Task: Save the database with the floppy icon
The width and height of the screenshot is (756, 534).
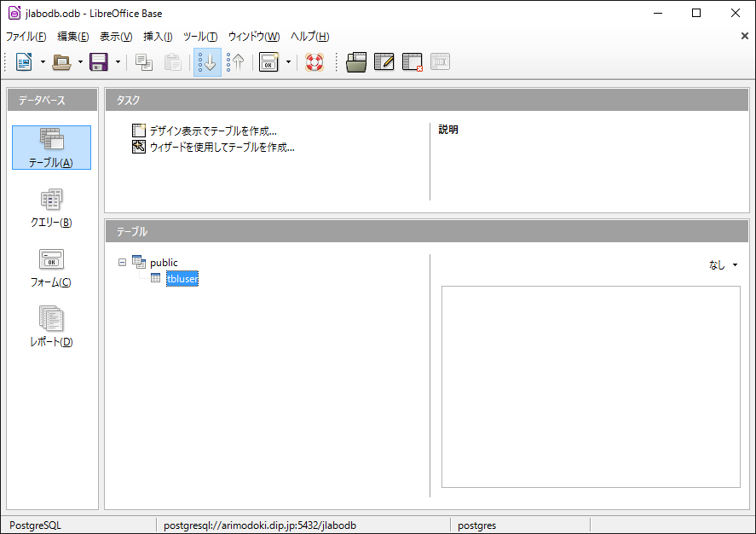Action: click(99, 62)
